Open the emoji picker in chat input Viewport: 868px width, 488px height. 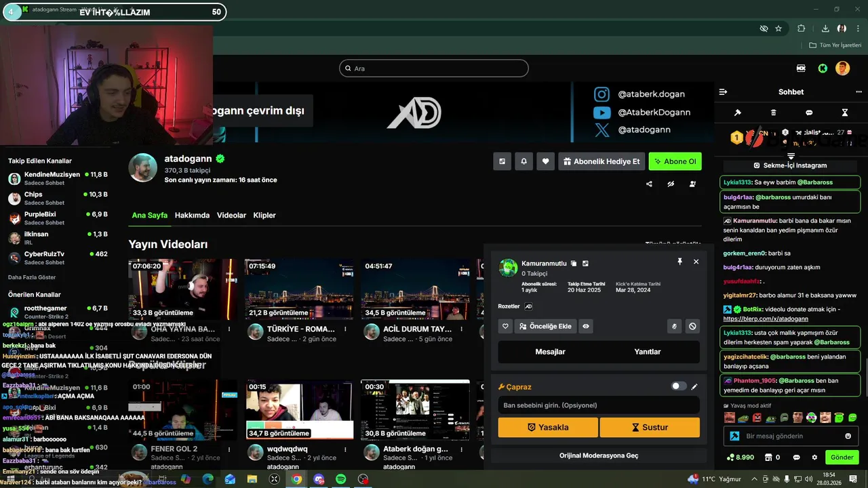[848, 436]
